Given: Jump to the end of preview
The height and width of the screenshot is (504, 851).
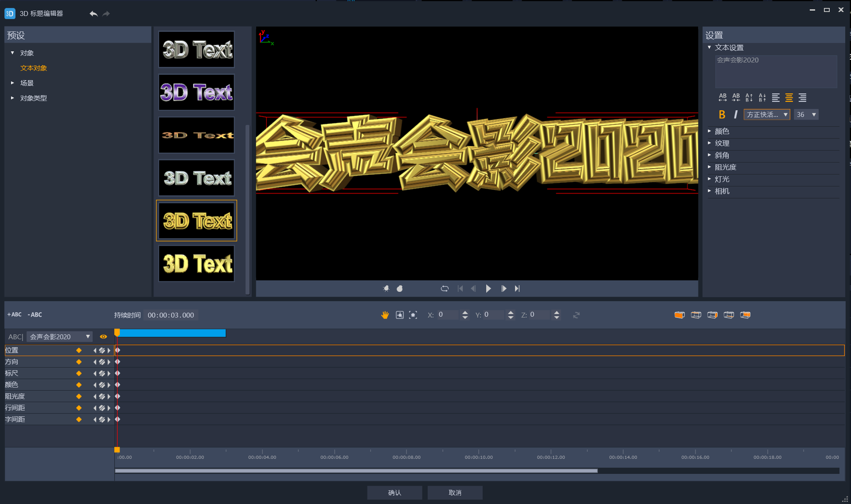Looking at the screenshot, I should [x=517, y=288].
